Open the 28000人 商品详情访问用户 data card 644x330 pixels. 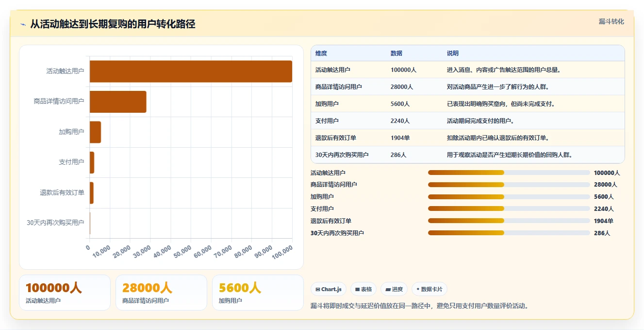click(x=161, y=293)
